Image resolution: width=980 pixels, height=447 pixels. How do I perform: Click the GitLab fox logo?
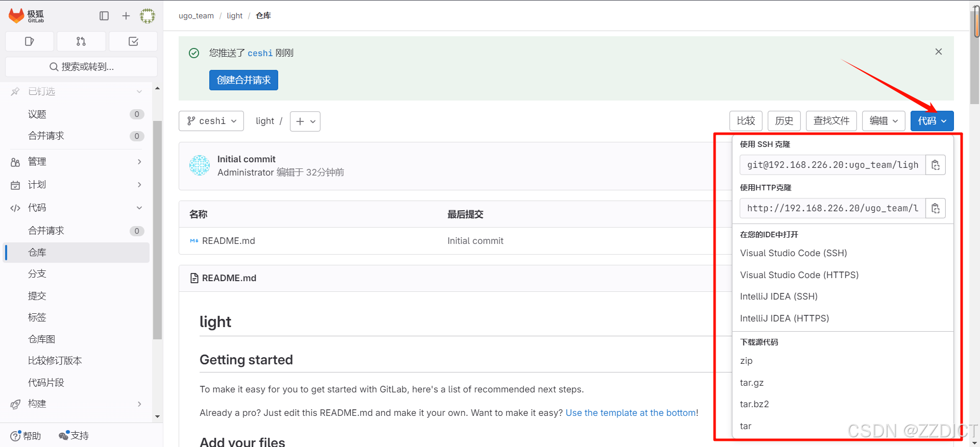(16, 16)
